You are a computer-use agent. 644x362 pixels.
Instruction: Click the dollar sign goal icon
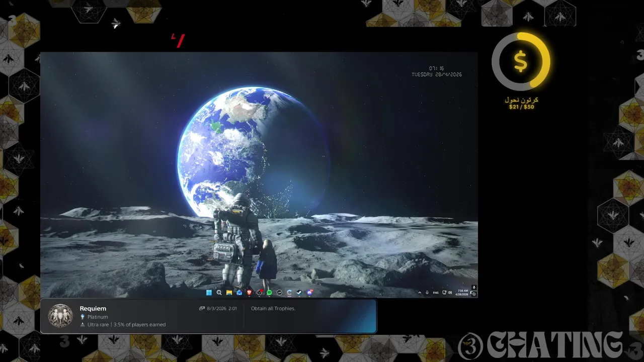[x=521, y=61]
